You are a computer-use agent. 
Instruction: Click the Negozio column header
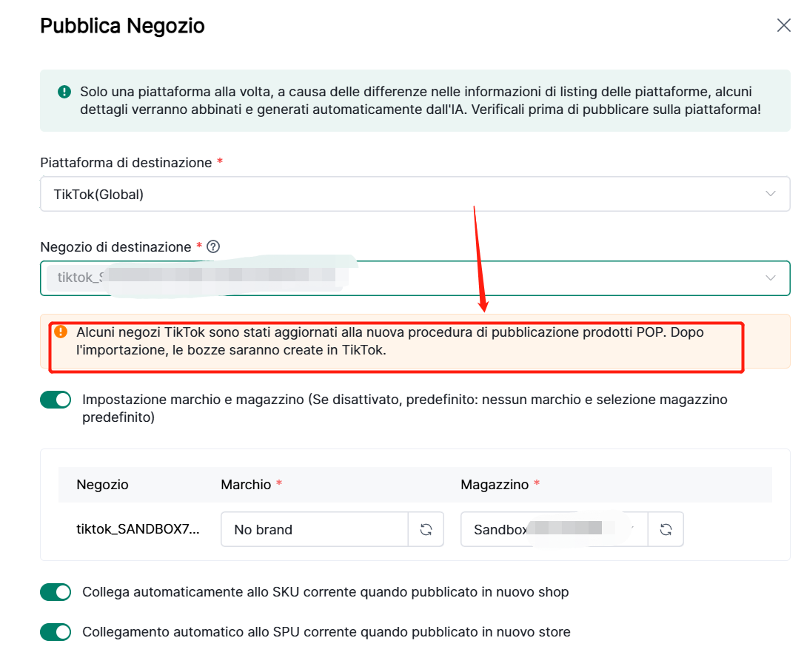[102, 485]
